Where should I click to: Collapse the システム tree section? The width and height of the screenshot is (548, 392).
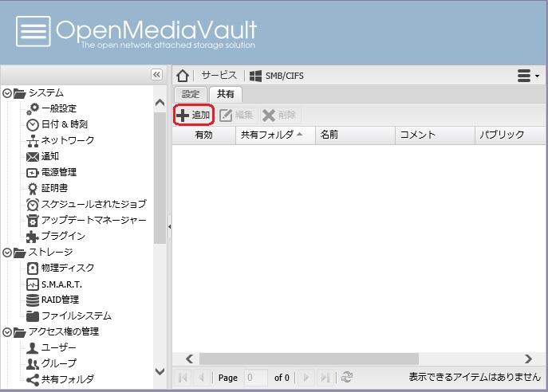[x=7, y=93]
